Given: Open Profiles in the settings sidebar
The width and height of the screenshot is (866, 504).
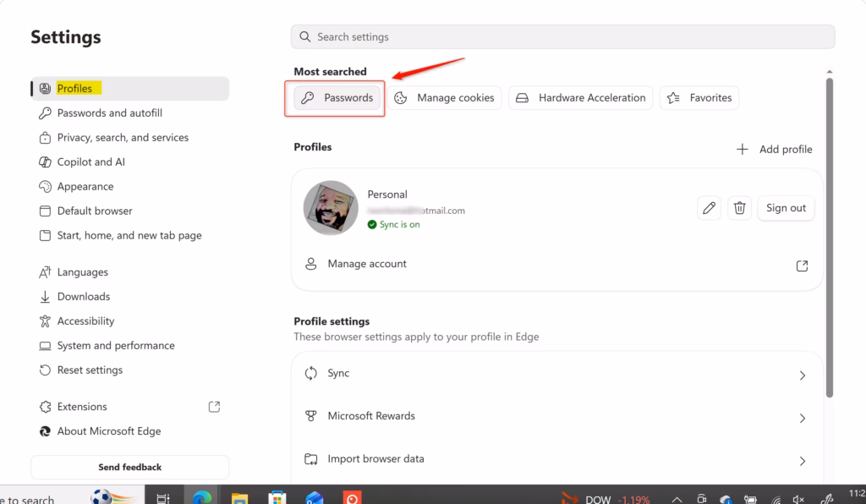Looking at the screenshot, I should point(129,88).
